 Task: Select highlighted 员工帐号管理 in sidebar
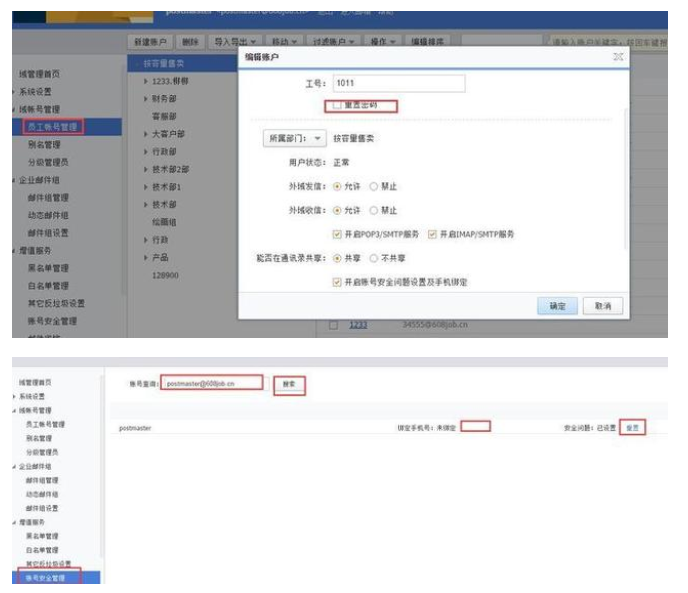(53, 126)
